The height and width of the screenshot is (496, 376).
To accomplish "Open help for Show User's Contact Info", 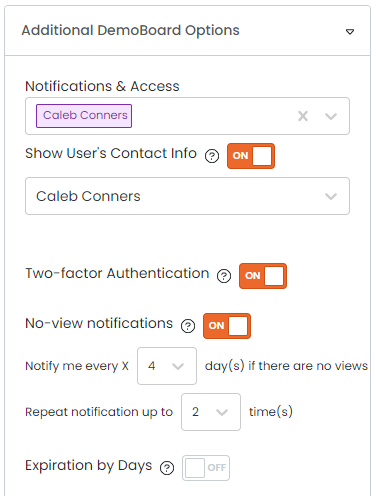I will click(x=212, y=156).
